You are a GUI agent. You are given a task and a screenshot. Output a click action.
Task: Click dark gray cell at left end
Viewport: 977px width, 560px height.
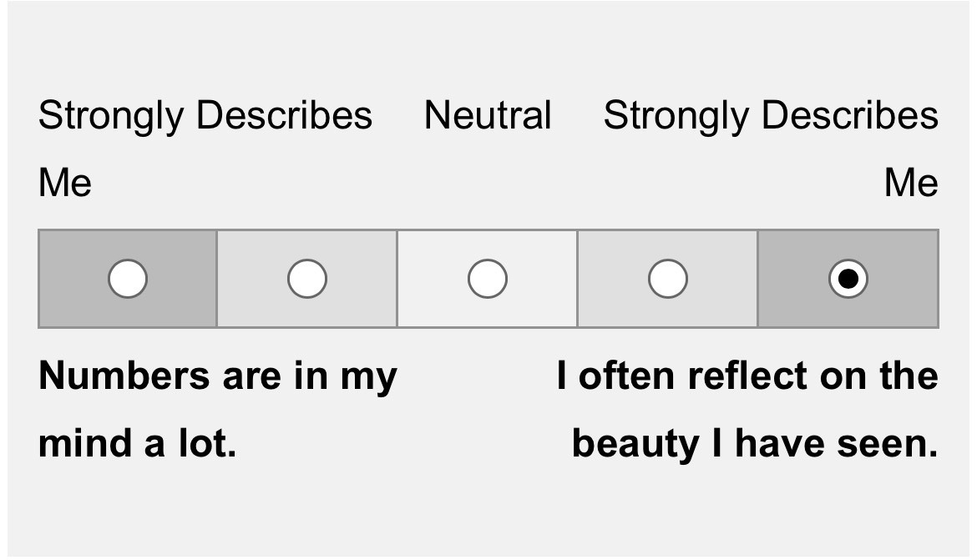point(128,279)
